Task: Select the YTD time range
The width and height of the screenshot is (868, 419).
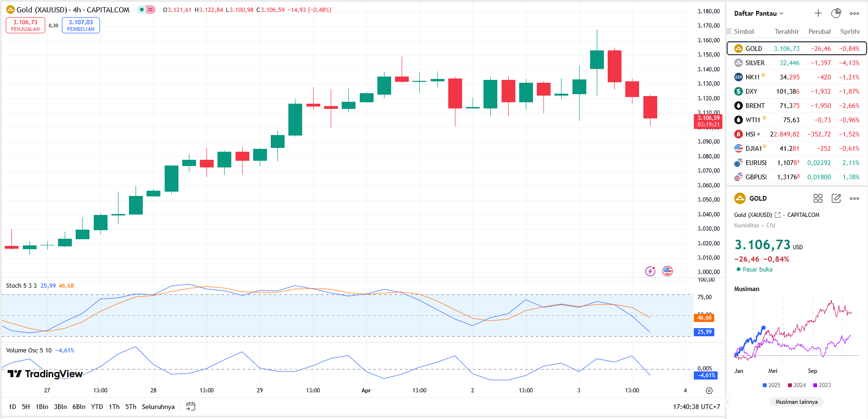Action: [97, 407]
